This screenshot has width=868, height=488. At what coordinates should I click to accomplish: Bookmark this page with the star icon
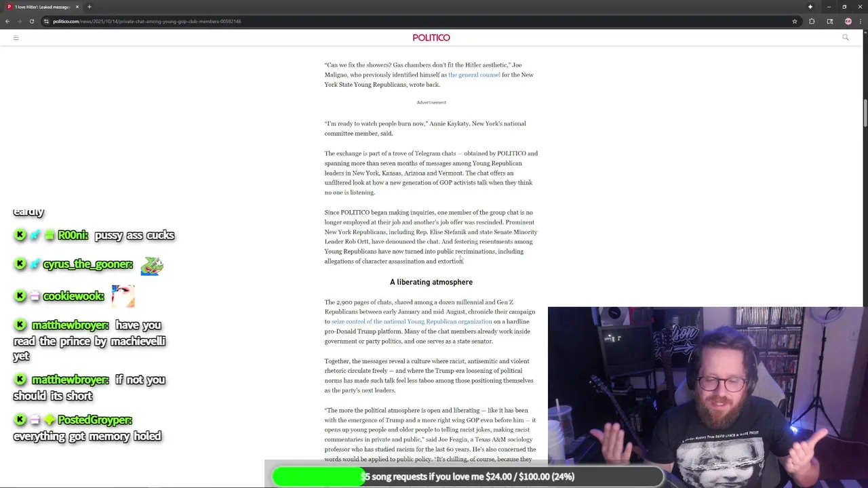tap(795, 21)
